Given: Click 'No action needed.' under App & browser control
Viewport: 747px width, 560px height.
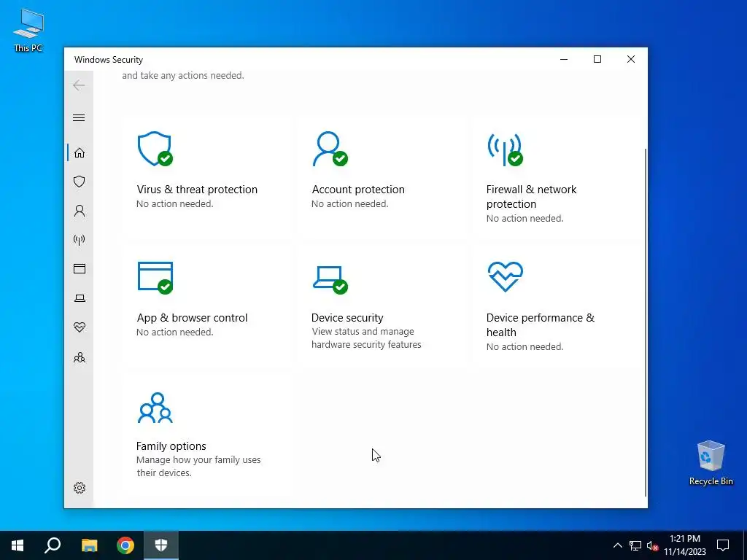Looking at the screenshot, I should pos(175,332).
